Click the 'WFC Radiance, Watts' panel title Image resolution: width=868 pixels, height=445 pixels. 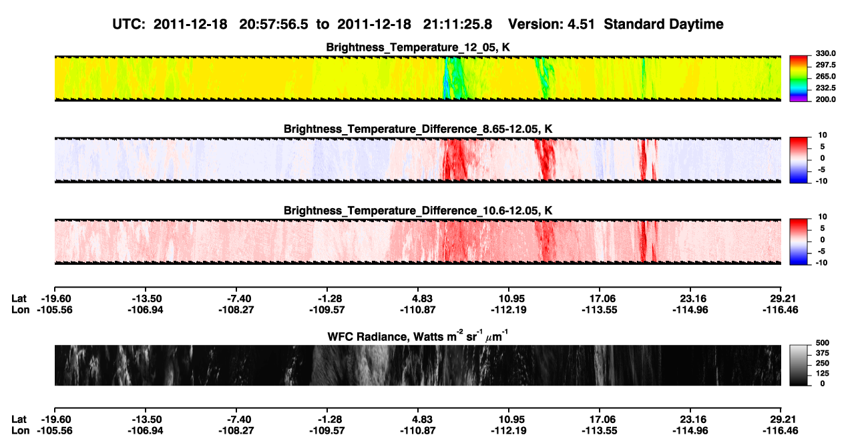[418, 336]
